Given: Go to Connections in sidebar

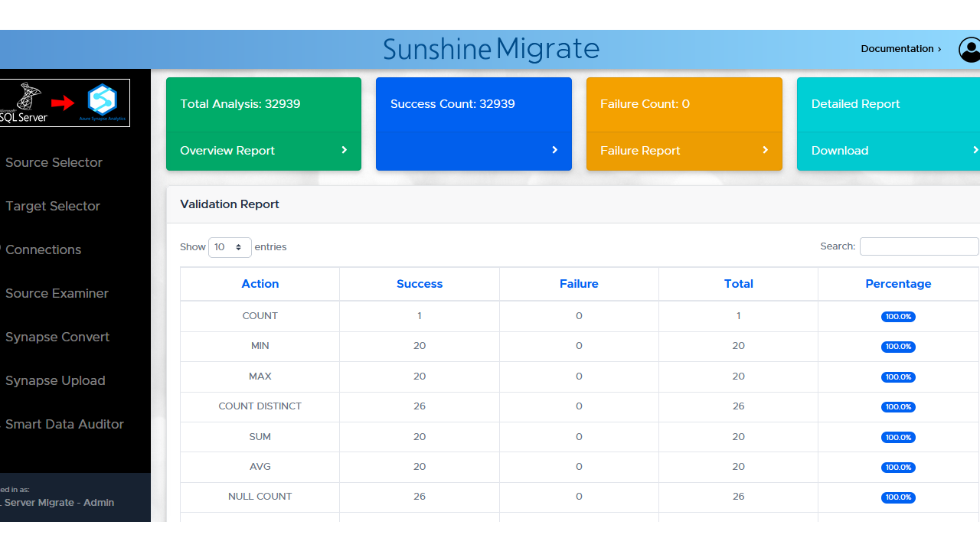Looking at the screenshot, I should coord(43,249).
